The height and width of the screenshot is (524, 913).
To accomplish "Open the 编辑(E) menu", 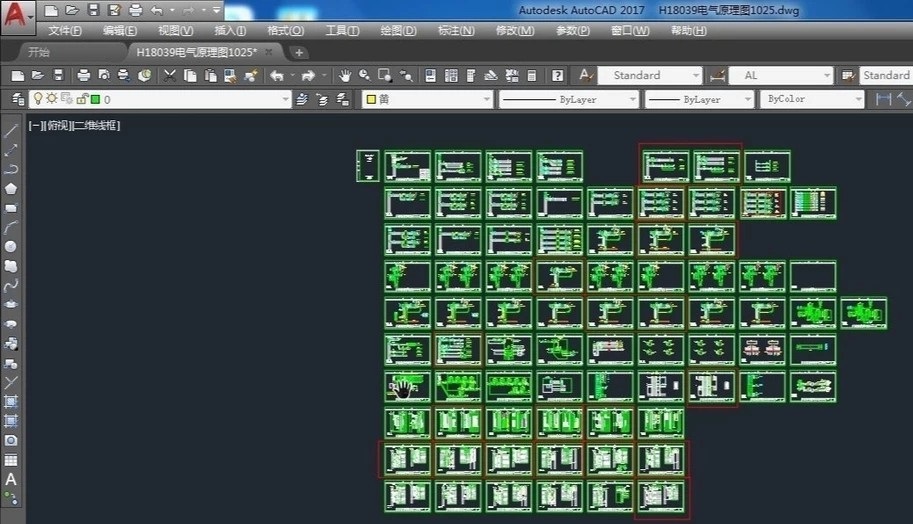I will tap(120, 31).
